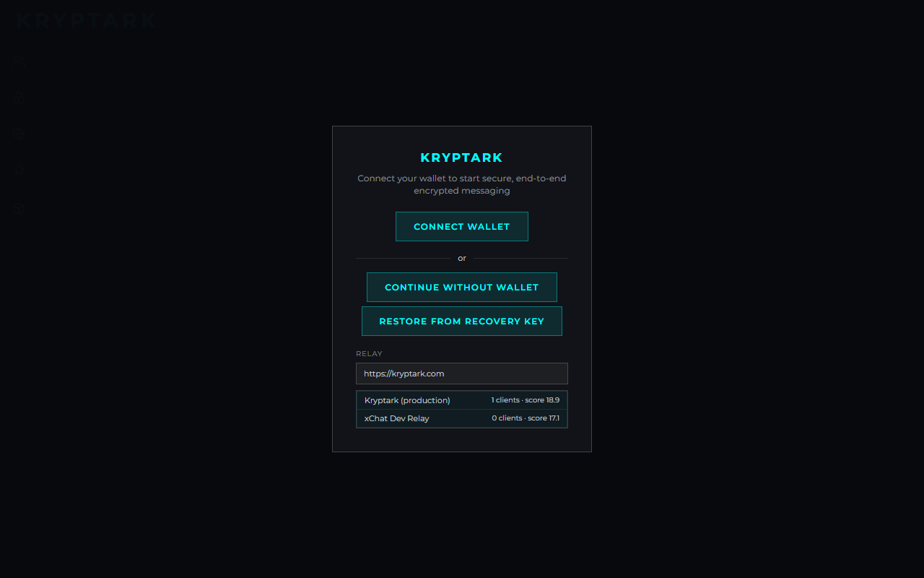Open the cube icon in sidebar
The image size is (924, 578).
19,209
